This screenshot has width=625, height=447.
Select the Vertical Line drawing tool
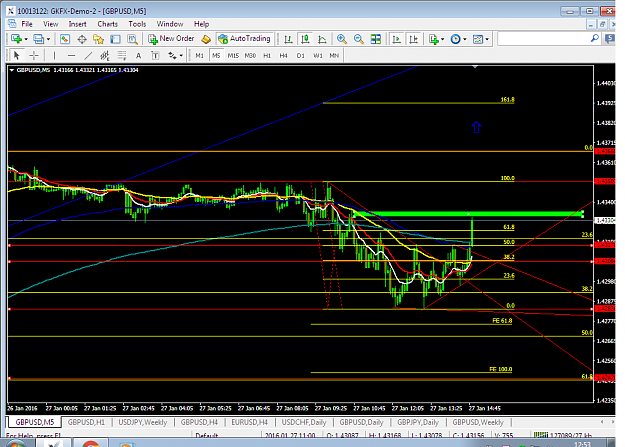tap(55, 55)
